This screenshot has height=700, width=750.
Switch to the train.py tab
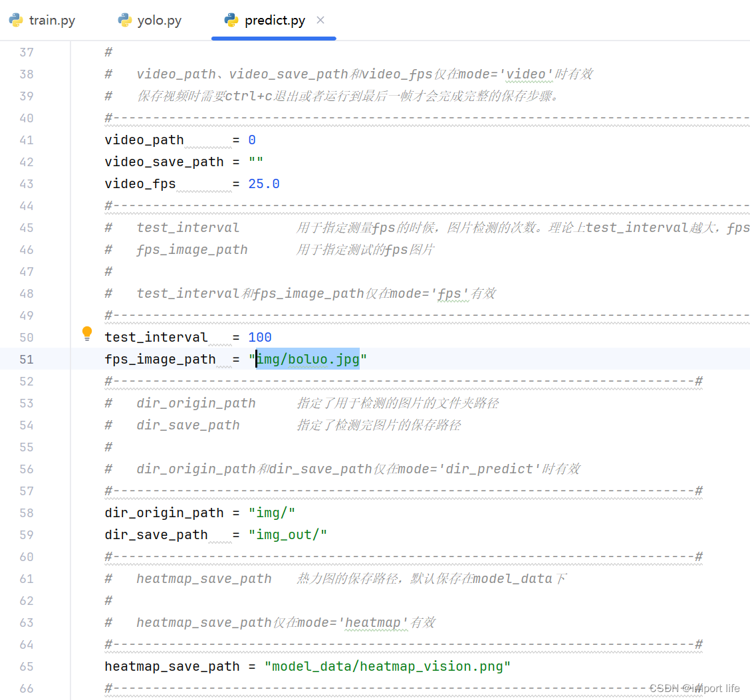tap(43, 20)
